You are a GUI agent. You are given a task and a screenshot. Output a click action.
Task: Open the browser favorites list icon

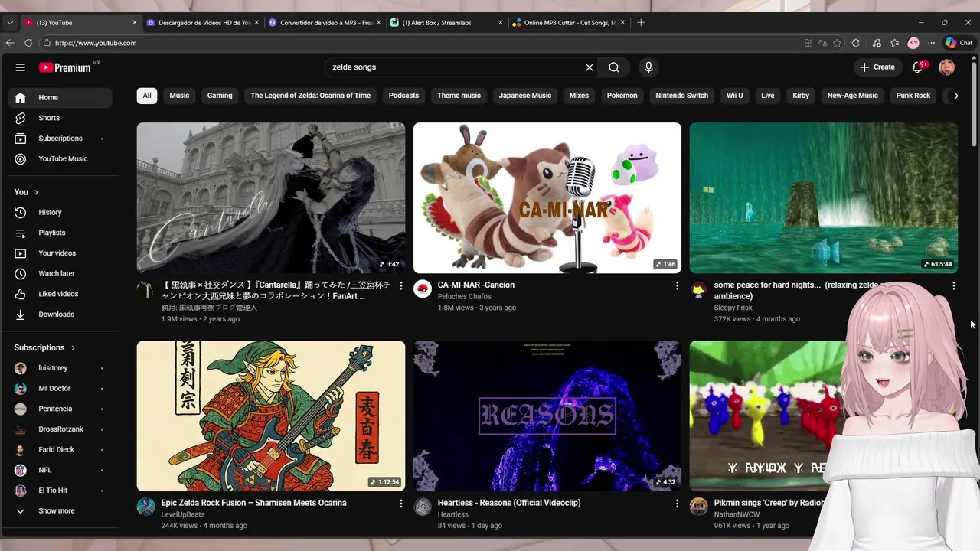point(894,43)
